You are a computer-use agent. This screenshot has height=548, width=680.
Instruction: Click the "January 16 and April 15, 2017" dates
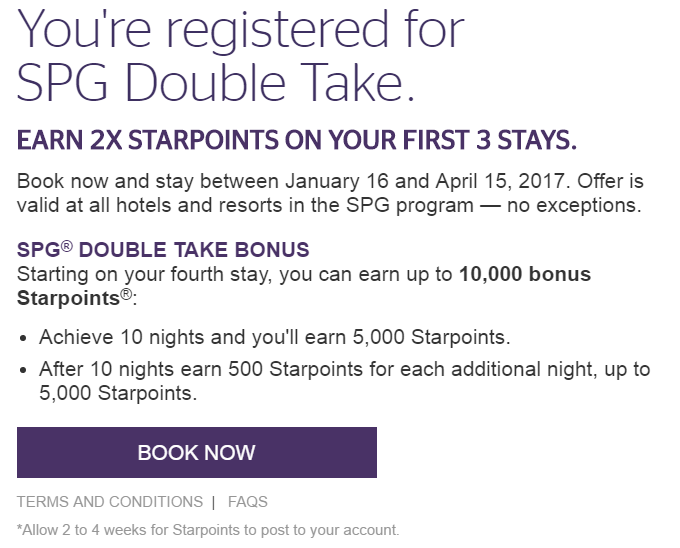(x=425, y=181)
